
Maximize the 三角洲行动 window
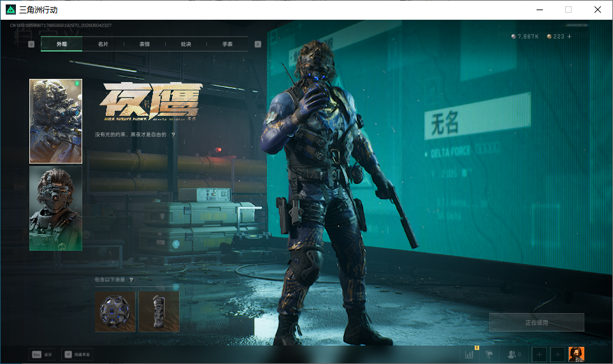point(568,10)
